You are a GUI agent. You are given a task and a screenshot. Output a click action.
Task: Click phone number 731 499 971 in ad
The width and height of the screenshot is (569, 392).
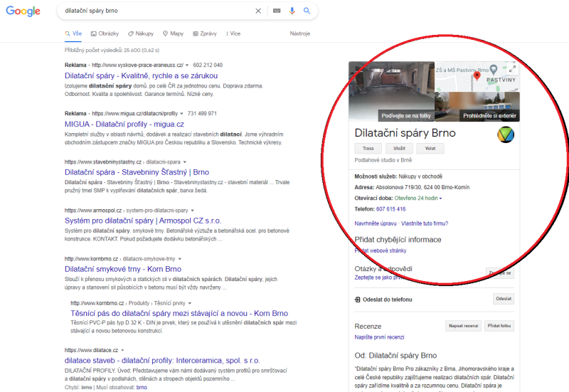[x=202, y=114]
